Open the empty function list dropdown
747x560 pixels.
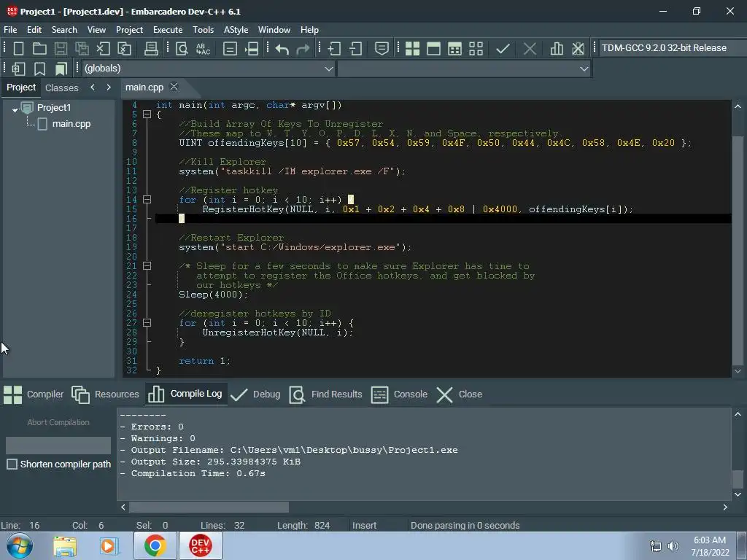[465, 69]
